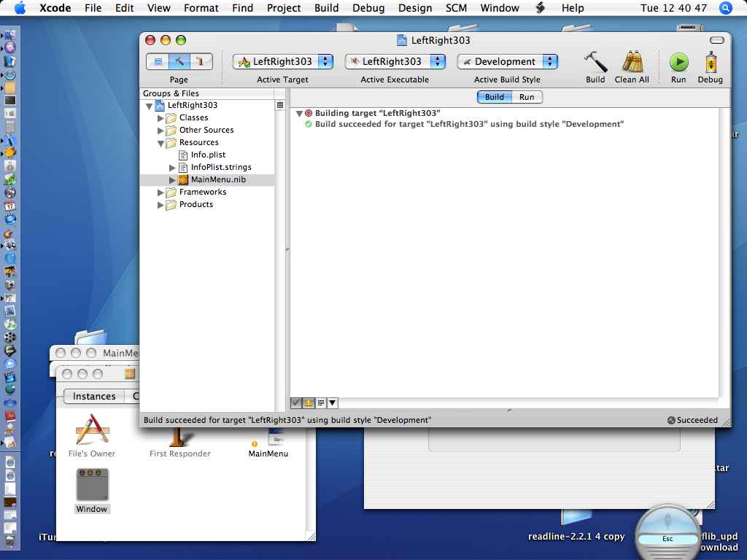Select the Instances tab in nib window

94,396
